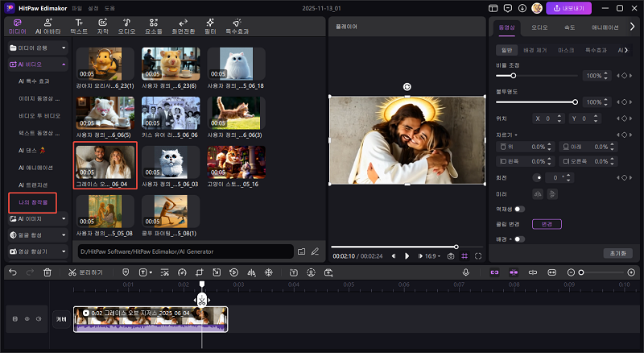Click the edit pencil icon next to path
The height and width of the screenshot is (353, 644).
point(315,251)
